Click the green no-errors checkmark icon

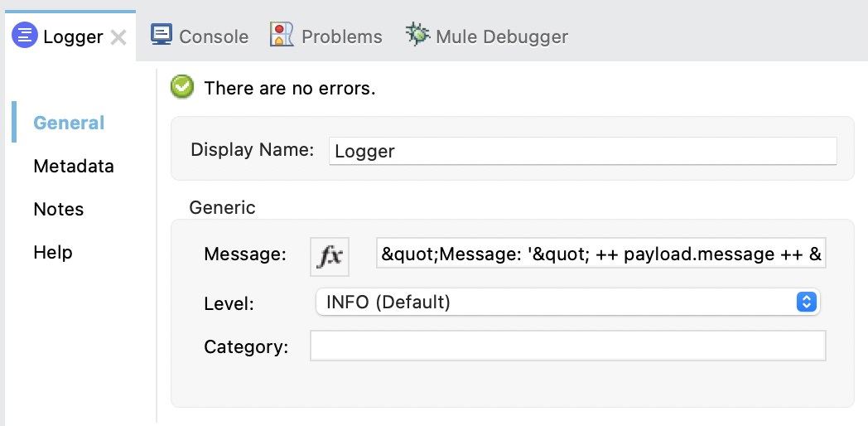(x=182, y=87)
